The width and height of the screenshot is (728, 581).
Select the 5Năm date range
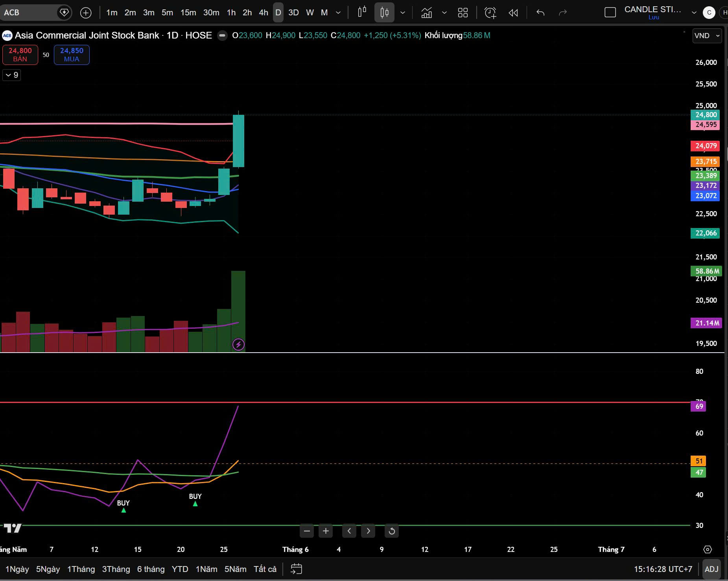point(235,569)
